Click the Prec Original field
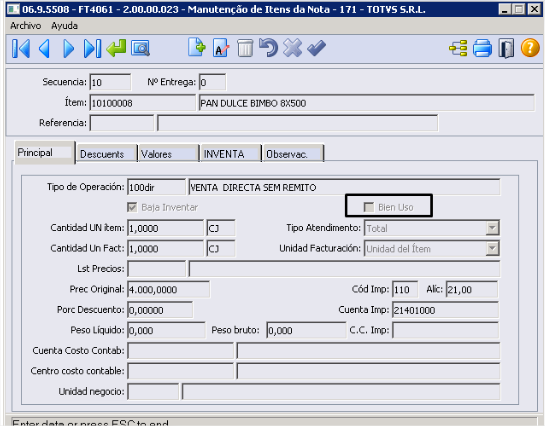Image resolution: width=545 pixels, height=426 pixels. coord(169,289)
